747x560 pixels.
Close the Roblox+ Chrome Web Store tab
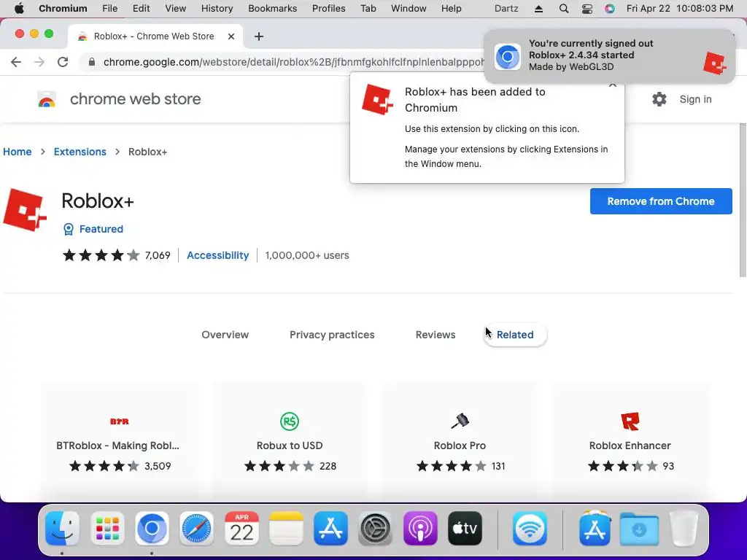[231, 36]
